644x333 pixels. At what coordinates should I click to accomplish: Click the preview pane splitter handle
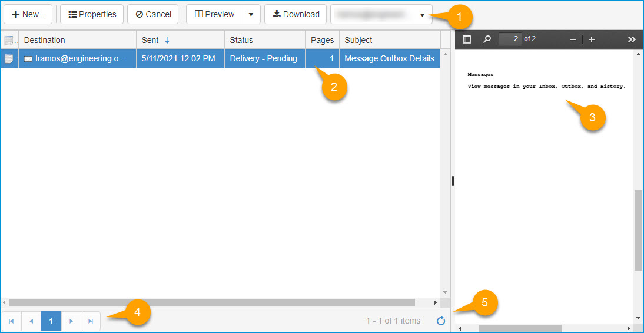tap(453, 181)
